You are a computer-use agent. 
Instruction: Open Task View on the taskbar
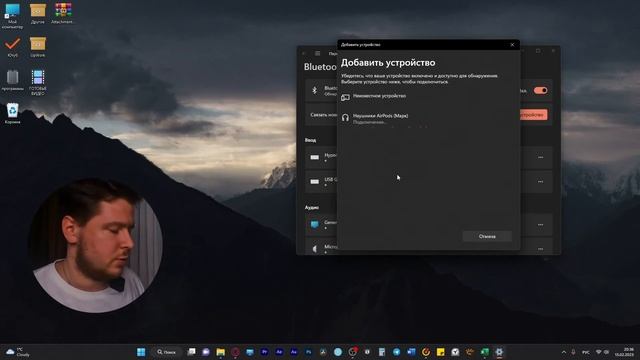click(191, 352)
